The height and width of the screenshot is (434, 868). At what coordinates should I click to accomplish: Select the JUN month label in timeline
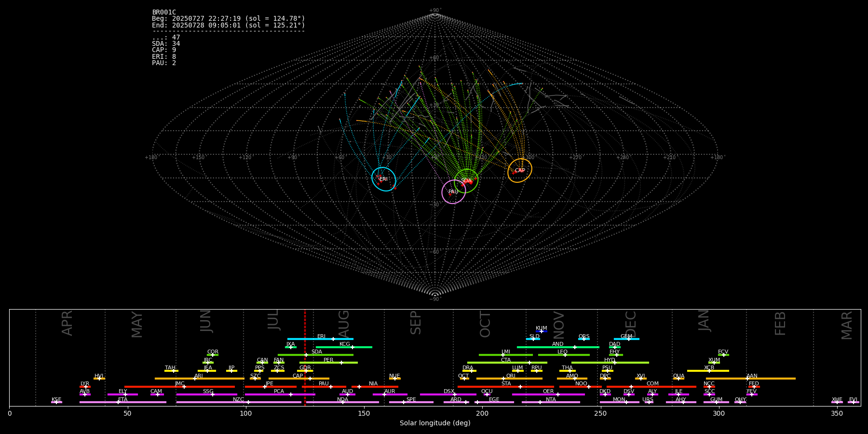point(206,321)
